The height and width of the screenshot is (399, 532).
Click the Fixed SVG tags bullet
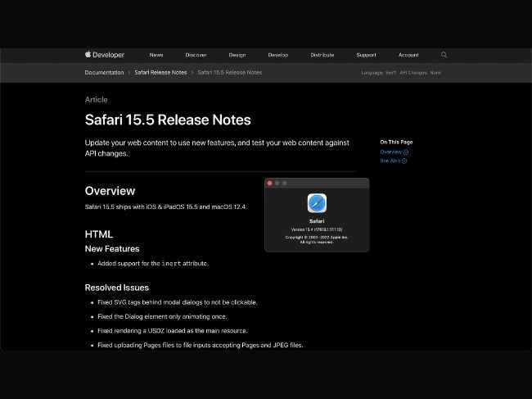(x=178, y=302)
